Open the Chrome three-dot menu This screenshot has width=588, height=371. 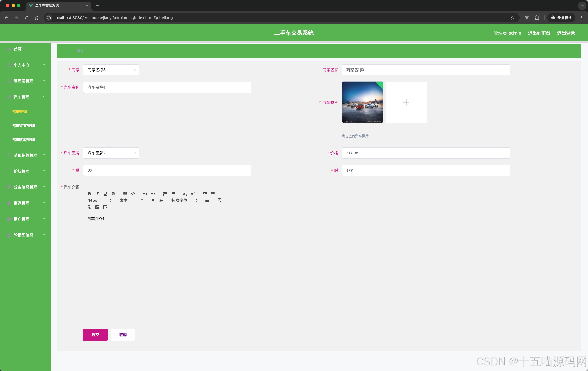tap(582, 18)
